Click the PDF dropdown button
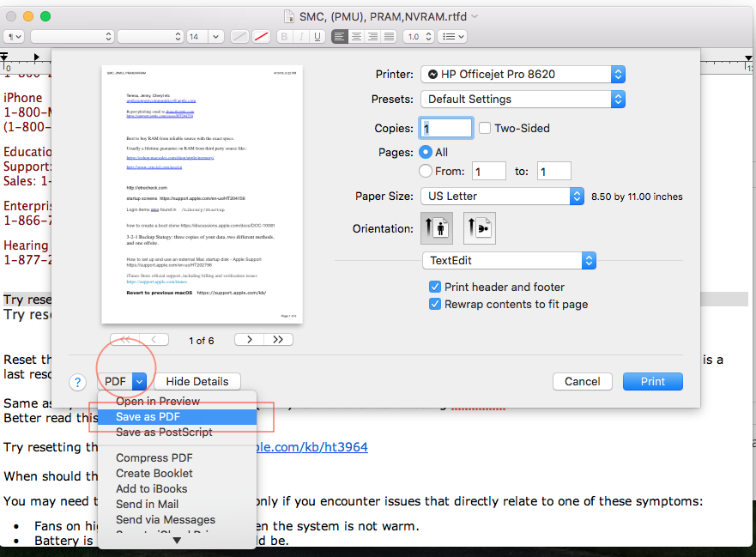Viewport: 756px width, 557px height. click(122, 381)
